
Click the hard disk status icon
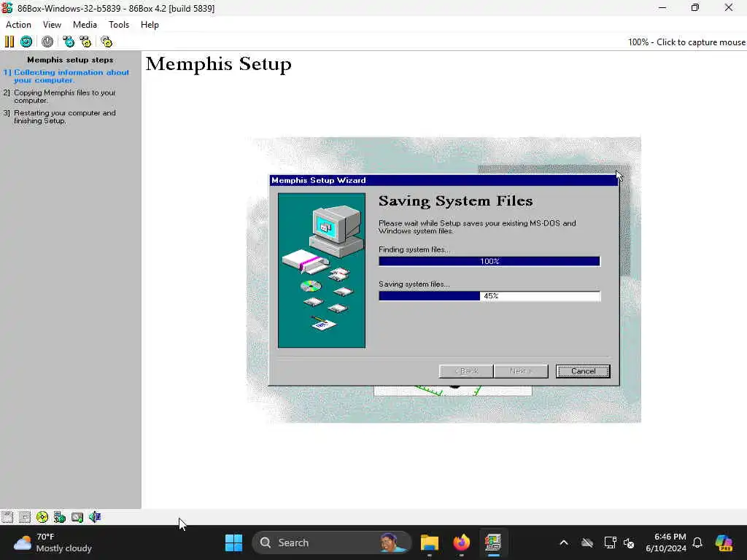77,517
